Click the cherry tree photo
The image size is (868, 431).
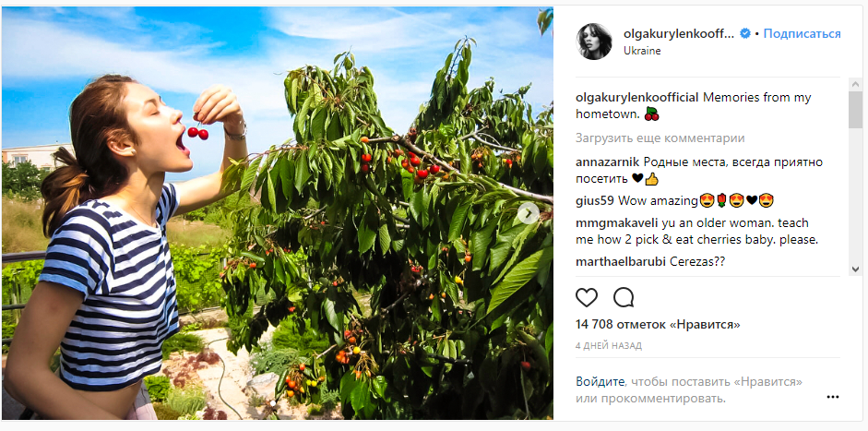click(278, 213)
